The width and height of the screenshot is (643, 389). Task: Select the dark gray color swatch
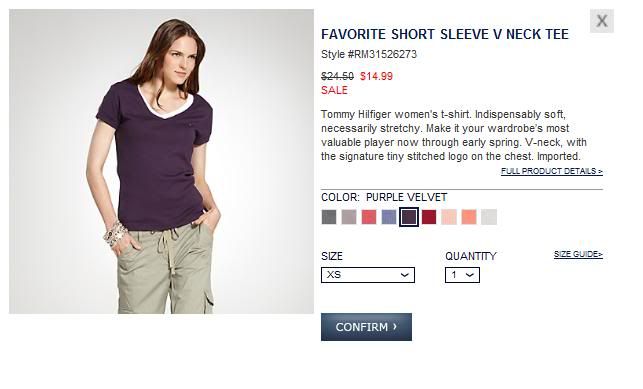[329, 217]
